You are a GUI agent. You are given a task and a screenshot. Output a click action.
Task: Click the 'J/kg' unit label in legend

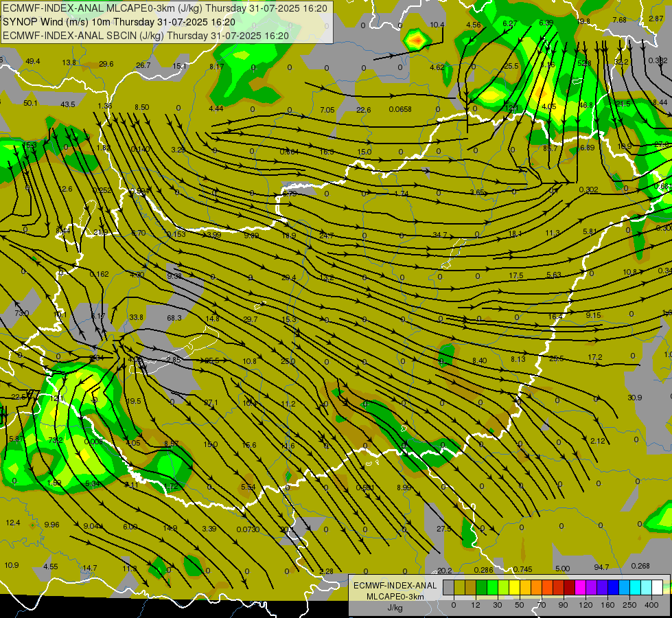pos(395,608)
